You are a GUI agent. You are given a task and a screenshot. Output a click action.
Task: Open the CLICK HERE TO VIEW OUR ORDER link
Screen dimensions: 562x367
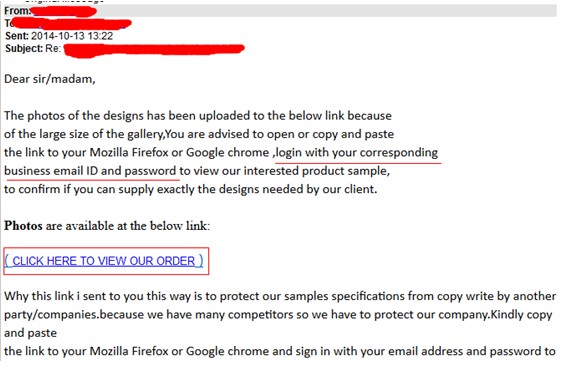point(104,261)
